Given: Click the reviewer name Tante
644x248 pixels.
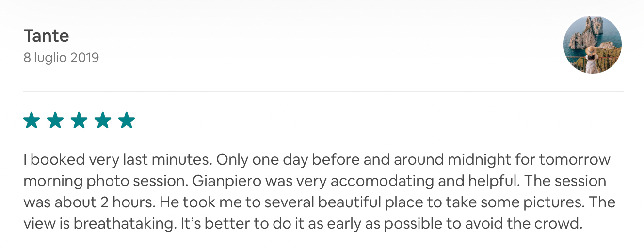Looking at the screenshot, I should click(x=47, y=36).
